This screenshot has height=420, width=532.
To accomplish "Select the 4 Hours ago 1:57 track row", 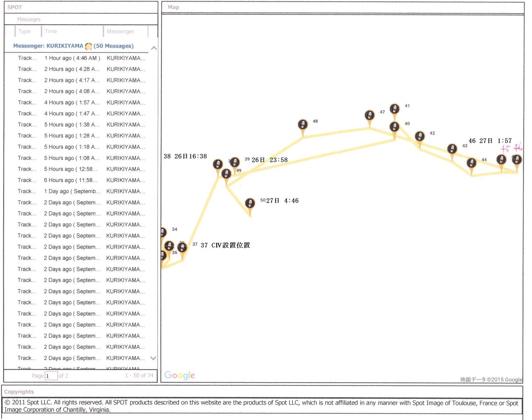I will 81,102.
